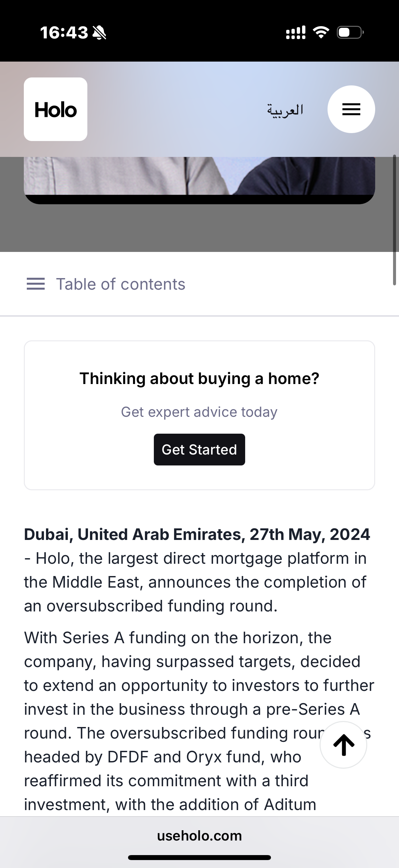399x868 pixels.
Task: Open the hamburger menu in the header
Action: (351, 109)
